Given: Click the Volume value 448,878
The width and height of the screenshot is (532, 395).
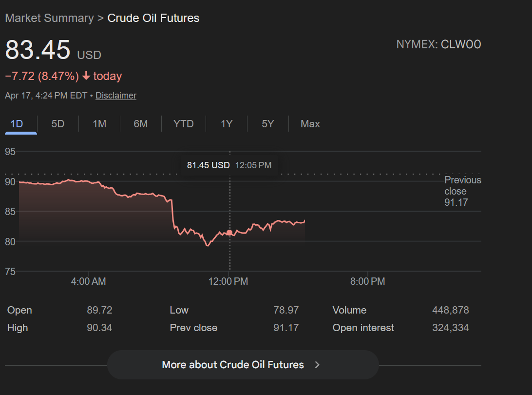Looking at the screenshot, I should pos(451,310).
